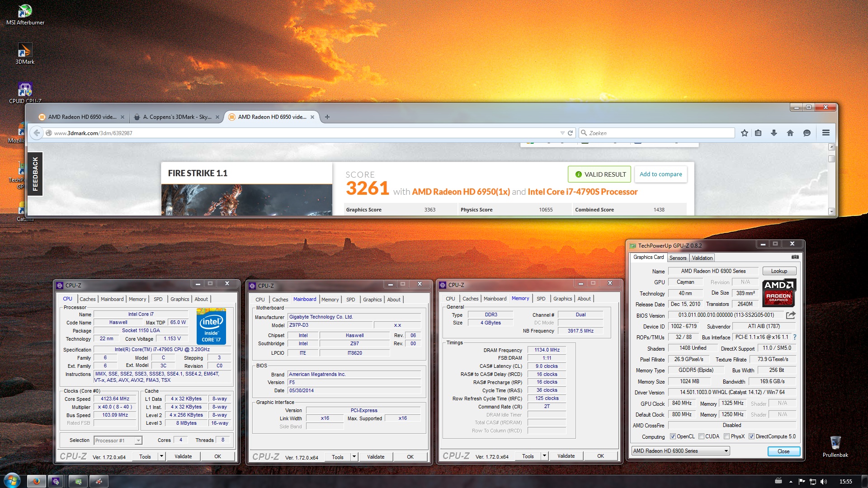Image resolution: width=868 pixels, height=488 pixels.
Task: Click browser vertical scrollbar thumb
Action: point(831,159)
